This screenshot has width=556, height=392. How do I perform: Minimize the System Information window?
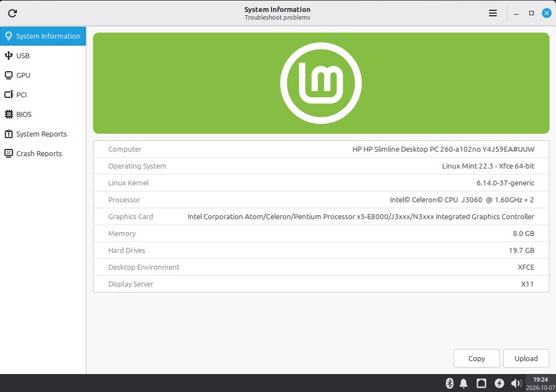(x=516, y=13)
